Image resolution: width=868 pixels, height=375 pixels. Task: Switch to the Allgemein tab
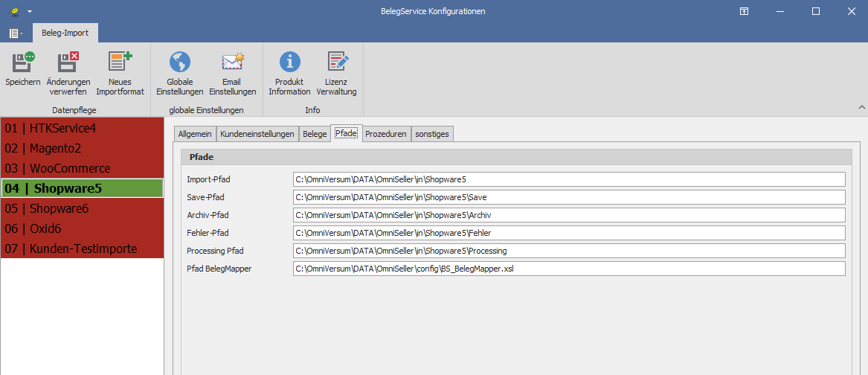(195, 134)
